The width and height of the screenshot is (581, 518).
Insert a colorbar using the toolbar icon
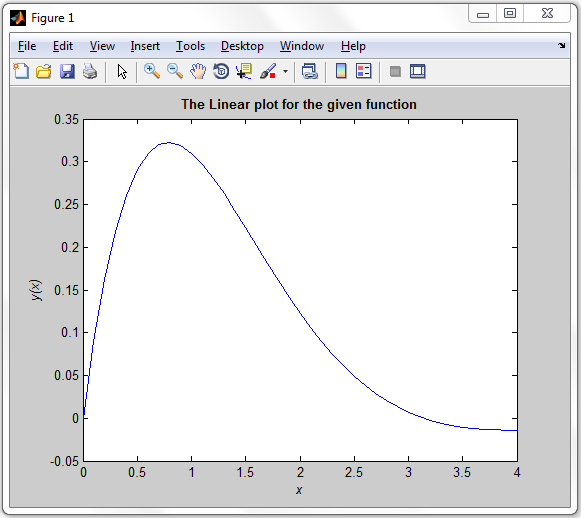pyautogui.click(x=341, y=71)
